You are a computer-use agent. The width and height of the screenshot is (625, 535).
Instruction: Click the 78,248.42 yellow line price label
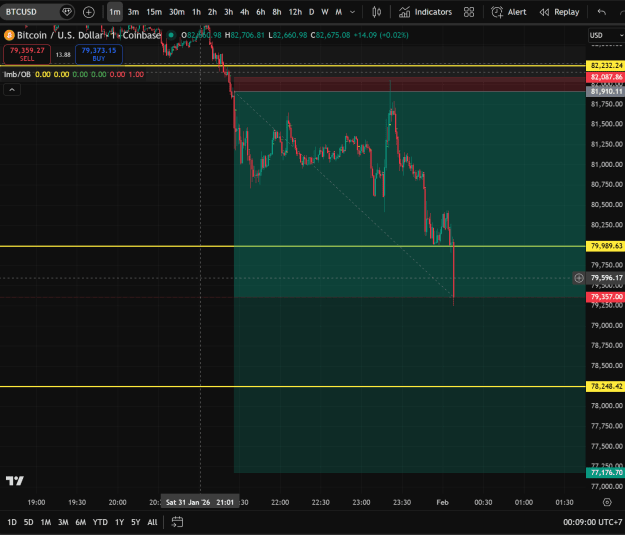pyautogui.click(x=605, y=386)
